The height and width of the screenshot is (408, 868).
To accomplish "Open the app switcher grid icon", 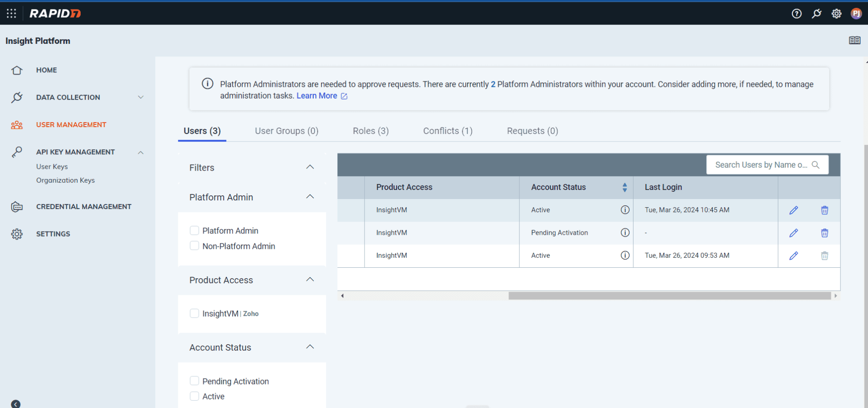I will (11, 14).
